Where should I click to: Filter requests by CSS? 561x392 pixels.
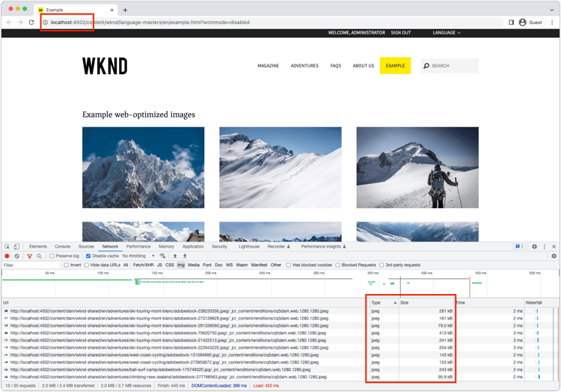[x=170, y=265]
